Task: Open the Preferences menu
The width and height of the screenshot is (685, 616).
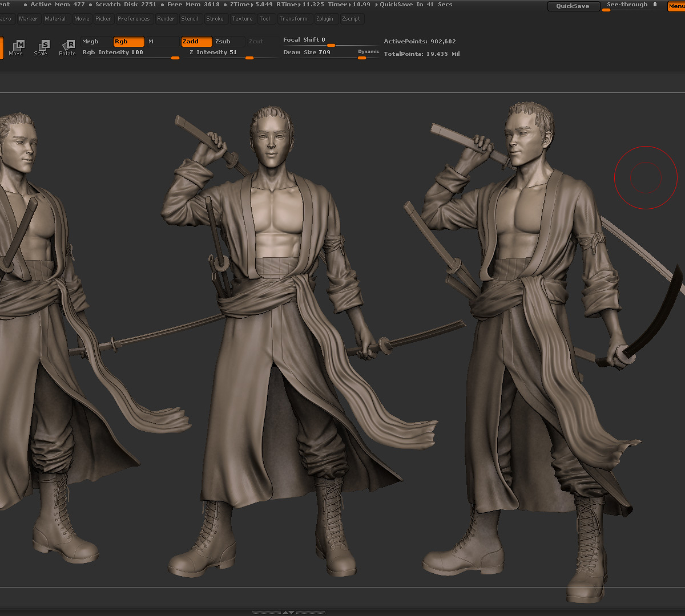Action: click(134, 19)
